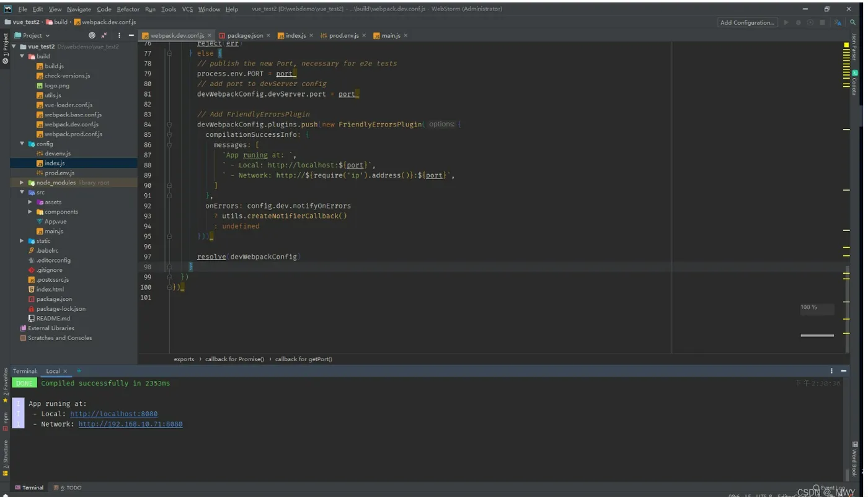Open the Navigate menu
The image size is (868, 498).
click(79, 9)
